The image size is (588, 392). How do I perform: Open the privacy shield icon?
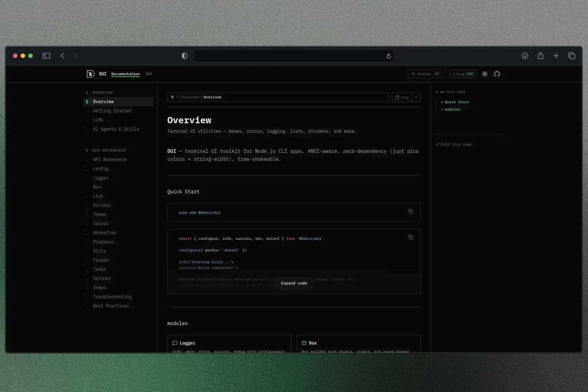click(x=184, y=56)
